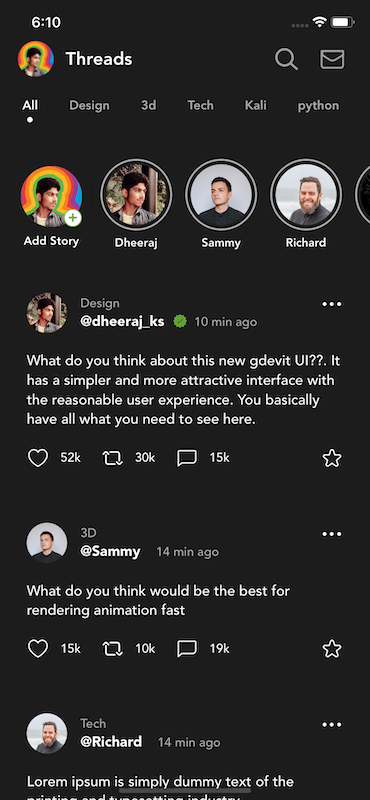Open the search magnifier icon
370x800 pixels.
286,59
